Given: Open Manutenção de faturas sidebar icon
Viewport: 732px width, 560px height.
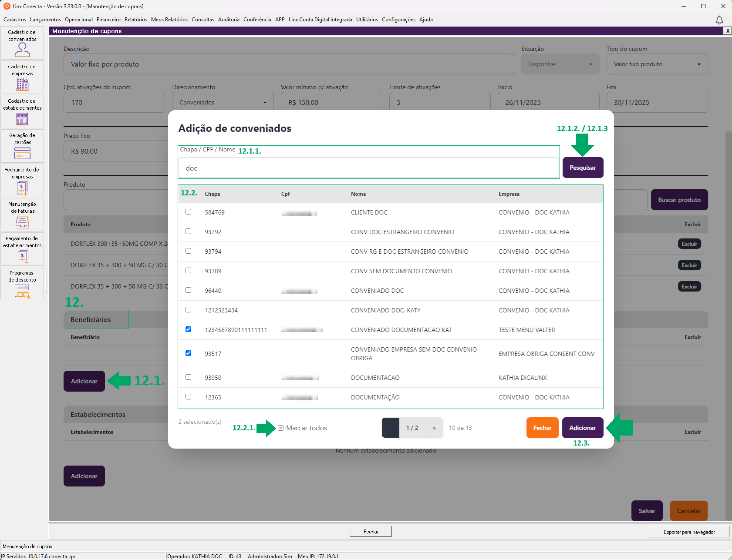Looking at the screenshot, I should pos(22,215).
